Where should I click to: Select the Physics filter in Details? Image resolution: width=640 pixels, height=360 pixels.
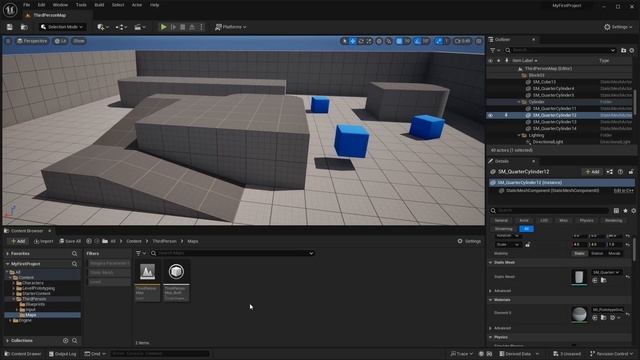pos(586,220)
